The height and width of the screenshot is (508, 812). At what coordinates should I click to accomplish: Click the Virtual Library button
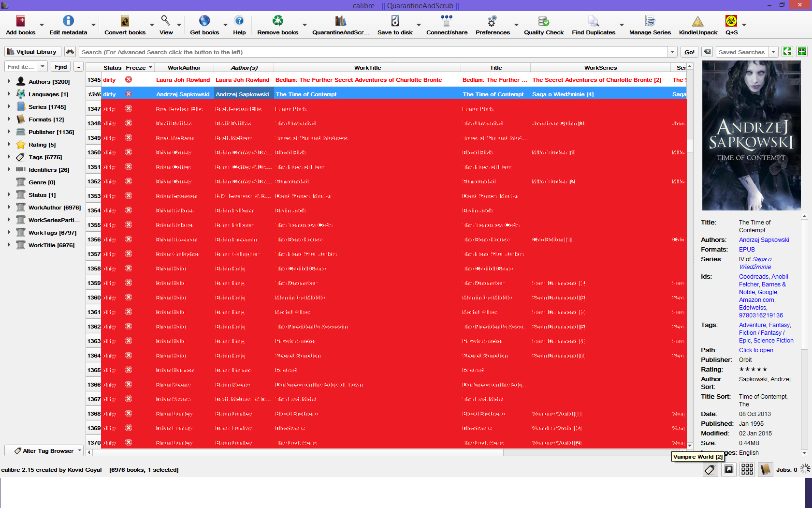click(x=32, y=52)
